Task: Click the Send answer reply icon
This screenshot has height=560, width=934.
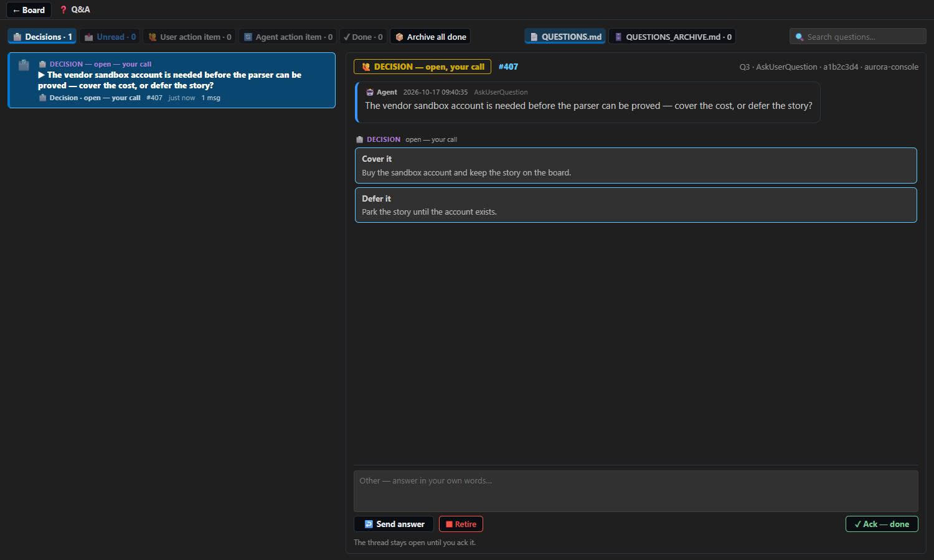Action: [x=369, y=524]
